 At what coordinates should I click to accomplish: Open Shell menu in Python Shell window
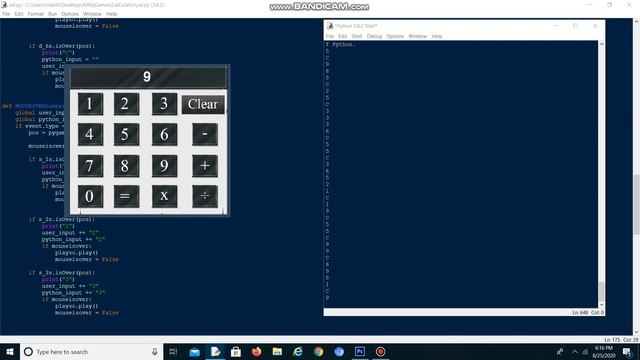(357, 36)
